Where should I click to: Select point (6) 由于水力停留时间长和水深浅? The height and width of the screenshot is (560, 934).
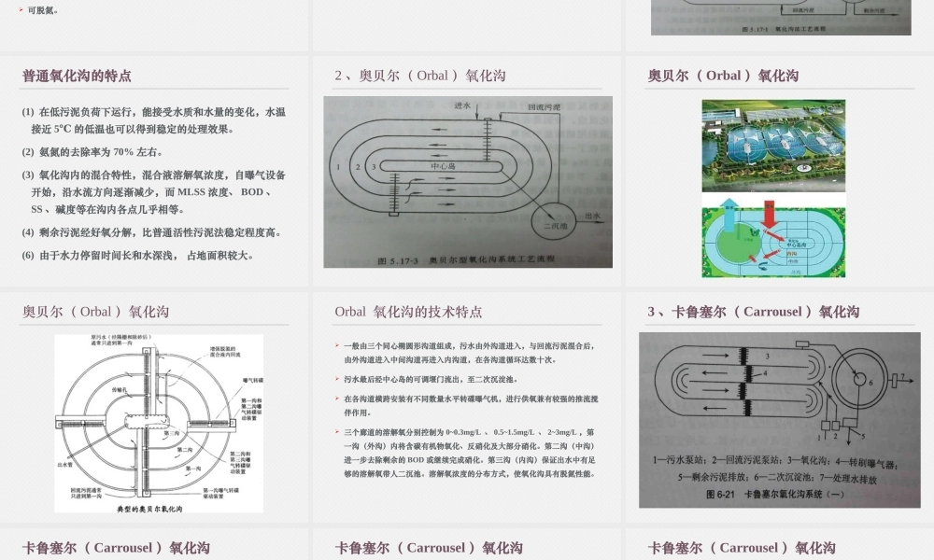[137, 256]
